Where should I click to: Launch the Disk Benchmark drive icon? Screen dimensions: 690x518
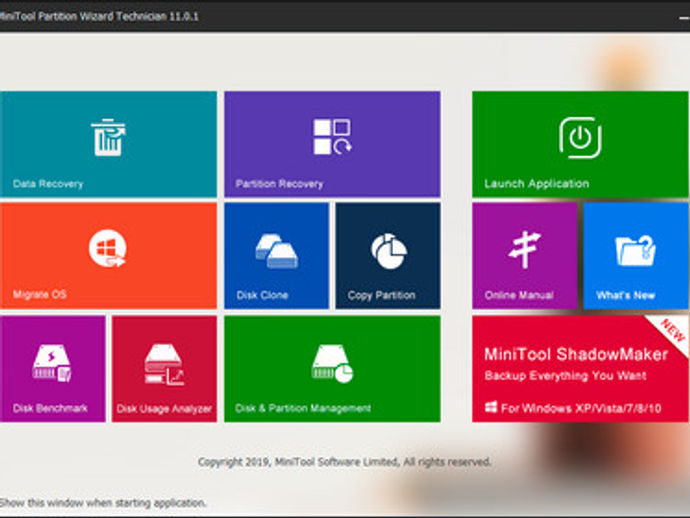(52, 363)
